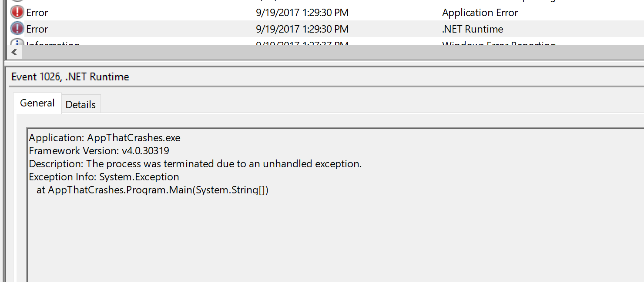The width and height of the screenshot is (644, 282).
Task: Switch to the Details tab
Action: 80,104
